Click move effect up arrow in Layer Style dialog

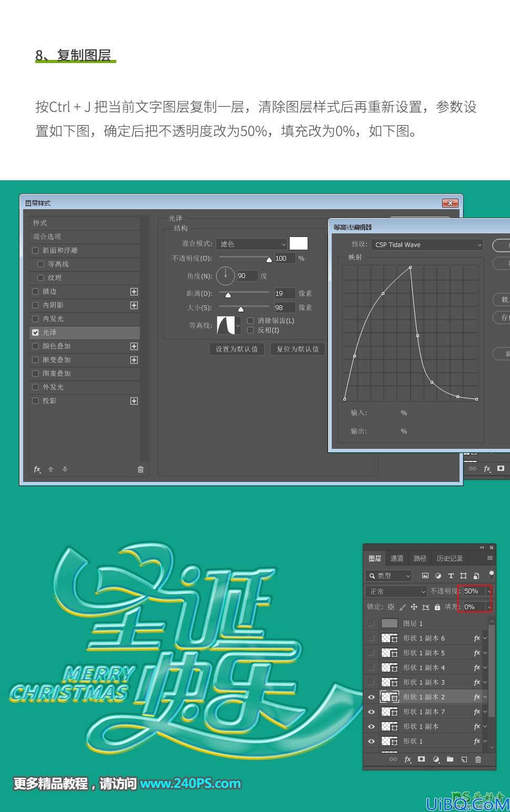[51, 469]
